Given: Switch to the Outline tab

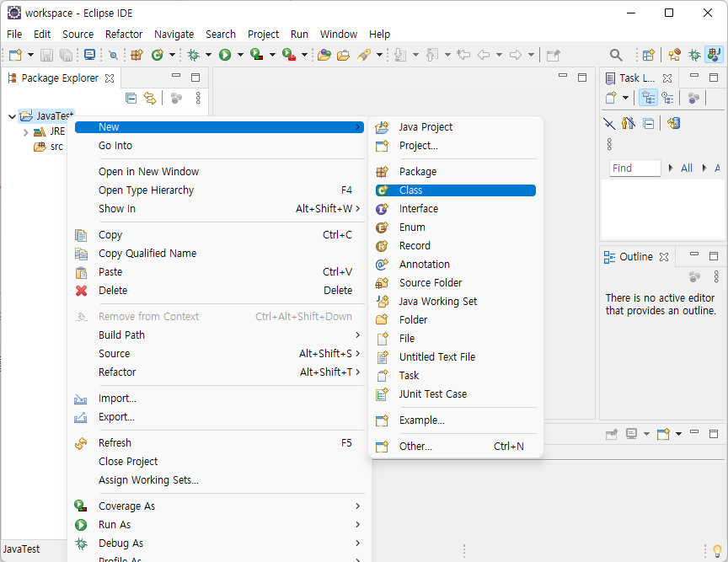Looking at the screenshot, I should tap(635, 257).
